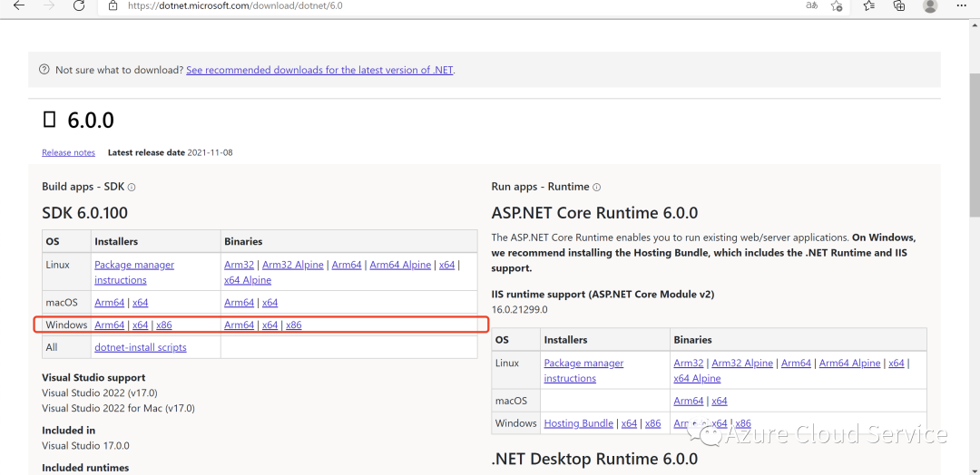Viewport: 980px width, 475px height.
Task: Open the browser settings ellipsis menu
Action: (962, 5)
